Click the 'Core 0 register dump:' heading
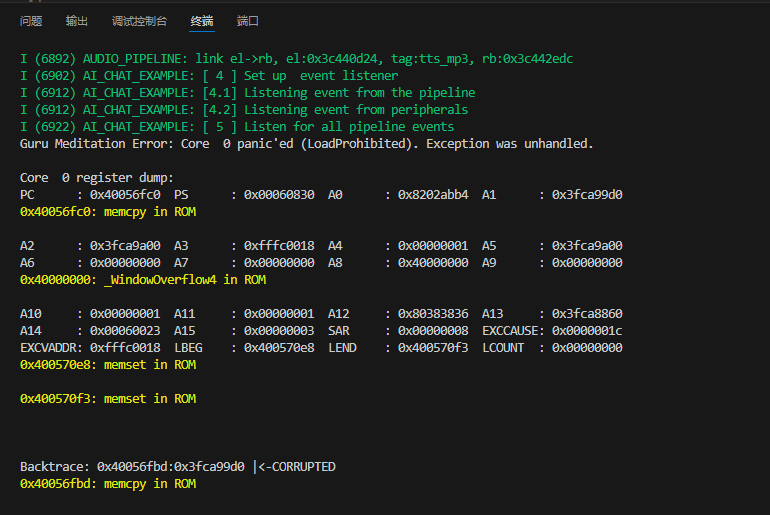Viewport: 770px width, 515px height. pyautogui.click(x=96, y=178)
